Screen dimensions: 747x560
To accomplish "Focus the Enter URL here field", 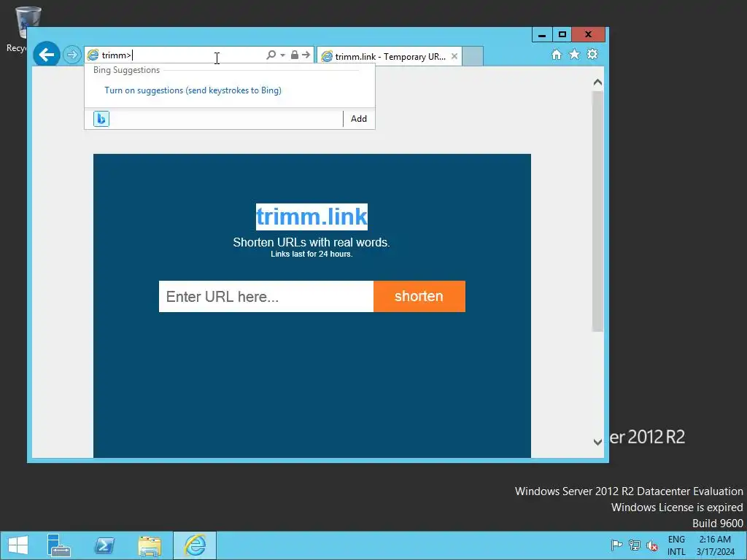I will 266,296.
